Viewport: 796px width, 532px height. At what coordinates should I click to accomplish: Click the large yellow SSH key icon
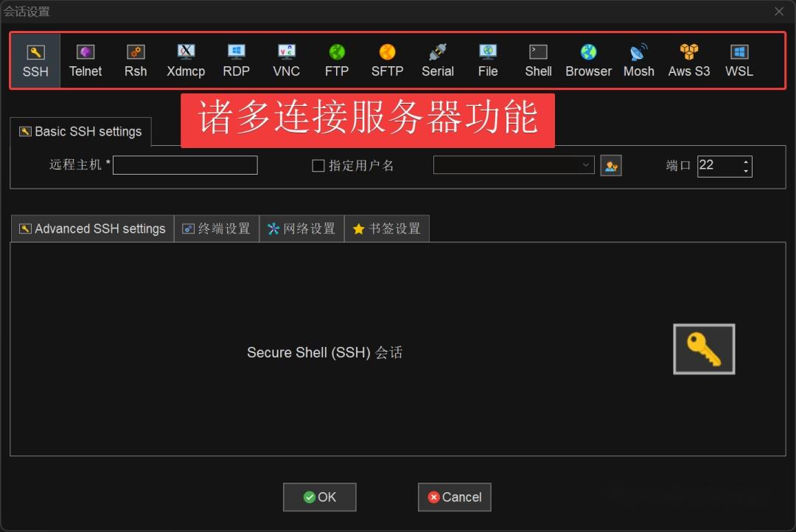[704, 349]
